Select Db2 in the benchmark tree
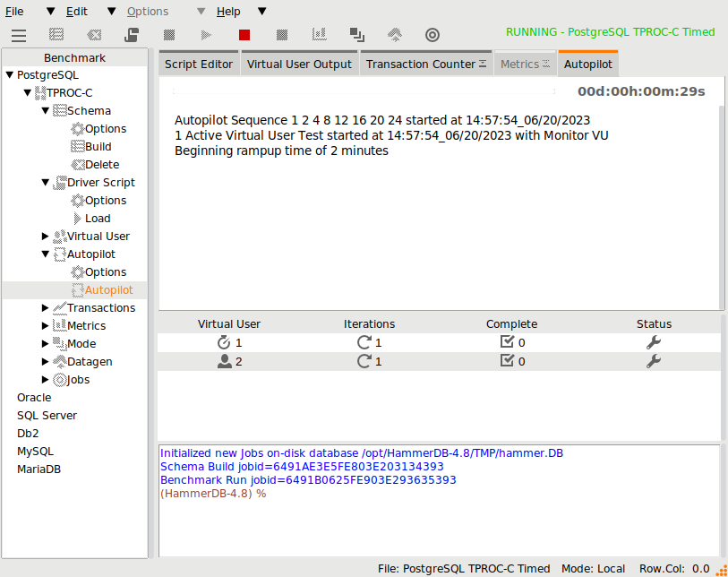 point(28,434)
